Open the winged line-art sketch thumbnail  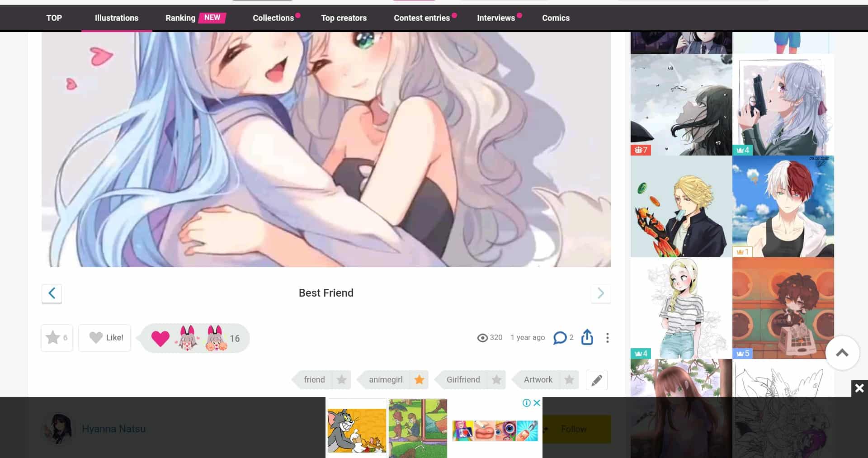pos(783,409)
